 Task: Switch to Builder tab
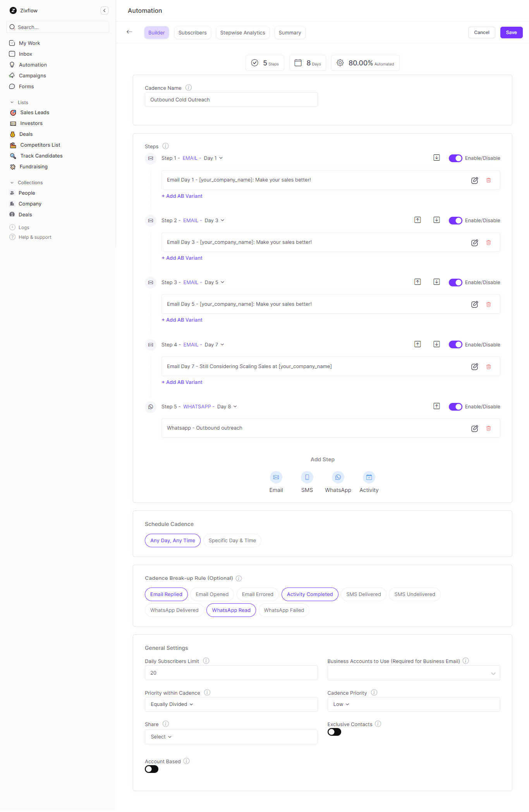(156, 33)
